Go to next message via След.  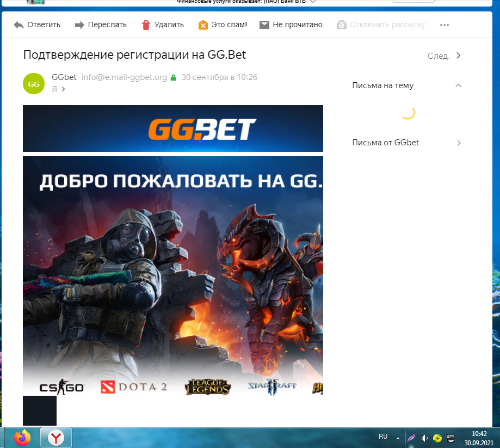tap(439, 56)
